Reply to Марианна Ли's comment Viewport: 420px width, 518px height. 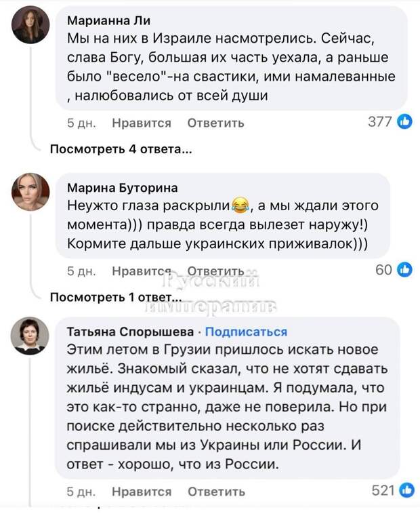(x=215, y=123)
